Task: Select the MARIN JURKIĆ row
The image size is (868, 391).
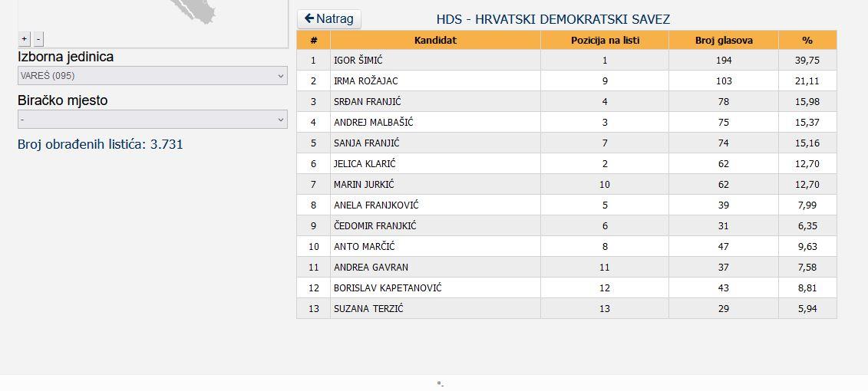Action: [x=567, y=184]
